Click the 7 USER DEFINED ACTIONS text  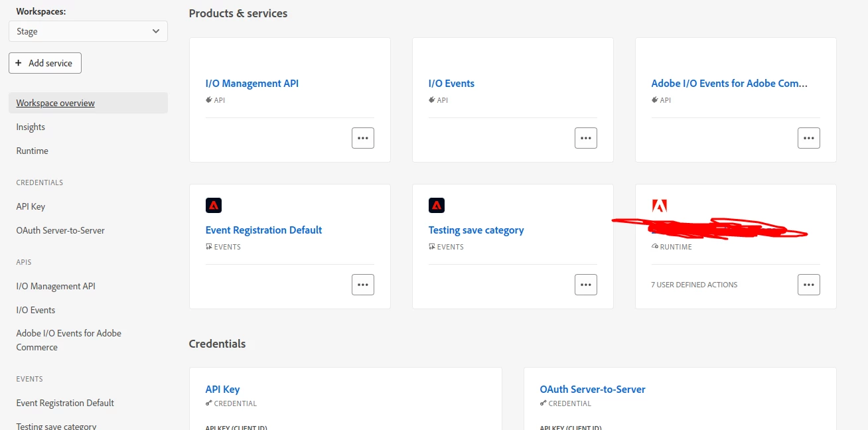pyautogui.click(x=694, y=285)
